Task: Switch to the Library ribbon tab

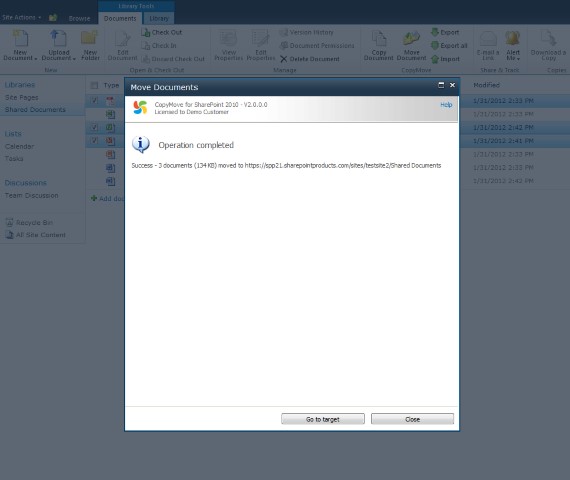Action: (x=159, y=19)
